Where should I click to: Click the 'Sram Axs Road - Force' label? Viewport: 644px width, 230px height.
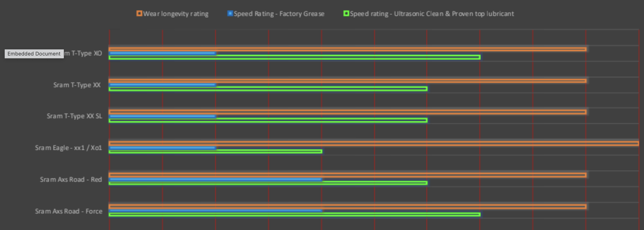[69, 211]
